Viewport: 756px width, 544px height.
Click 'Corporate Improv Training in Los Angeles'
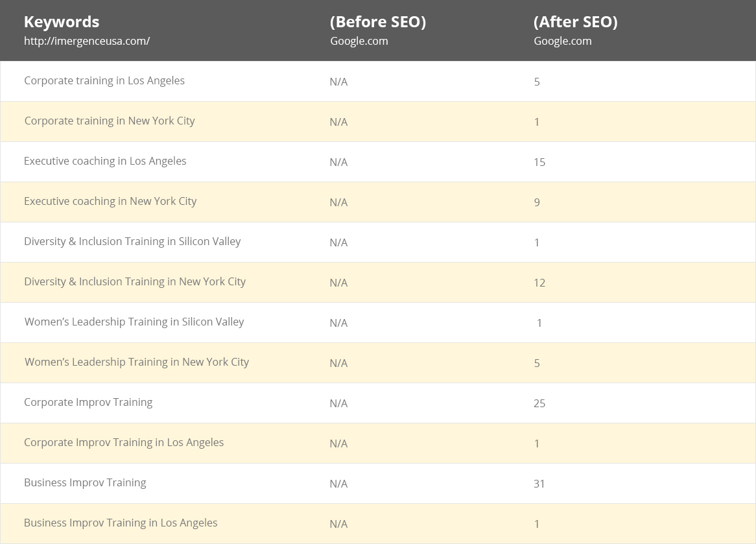124,443
